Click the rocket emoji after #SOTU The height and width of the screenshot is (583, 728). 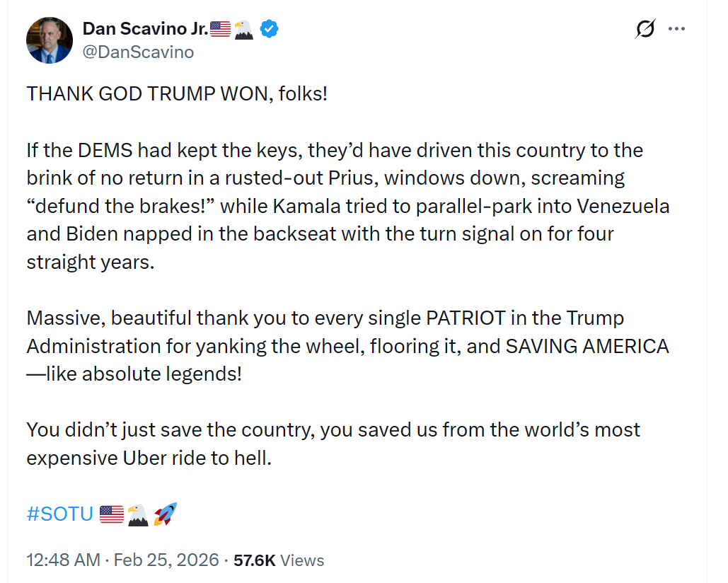click(x=165, y=514)
